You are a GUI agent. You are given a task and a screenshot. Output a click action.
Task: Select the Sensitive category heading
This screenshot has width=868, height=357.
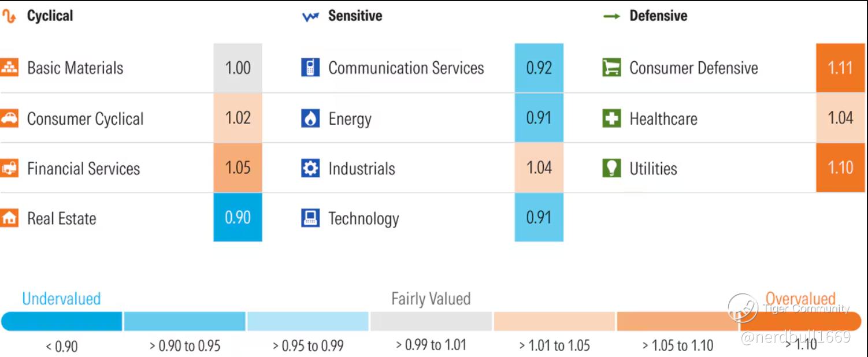point(355,16)
